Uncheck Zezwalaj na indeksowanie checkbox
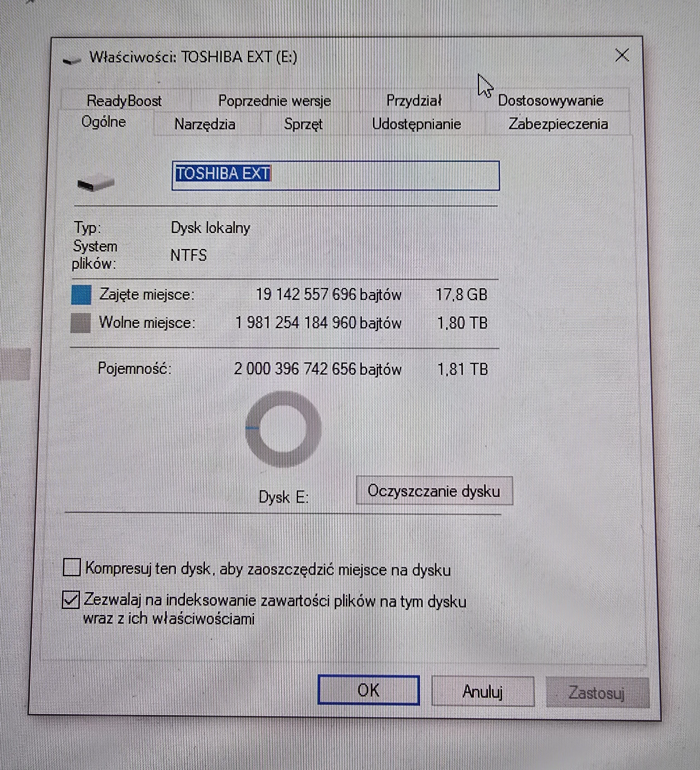700x770 pixels. pyautogui.click(x=71, y=600)
